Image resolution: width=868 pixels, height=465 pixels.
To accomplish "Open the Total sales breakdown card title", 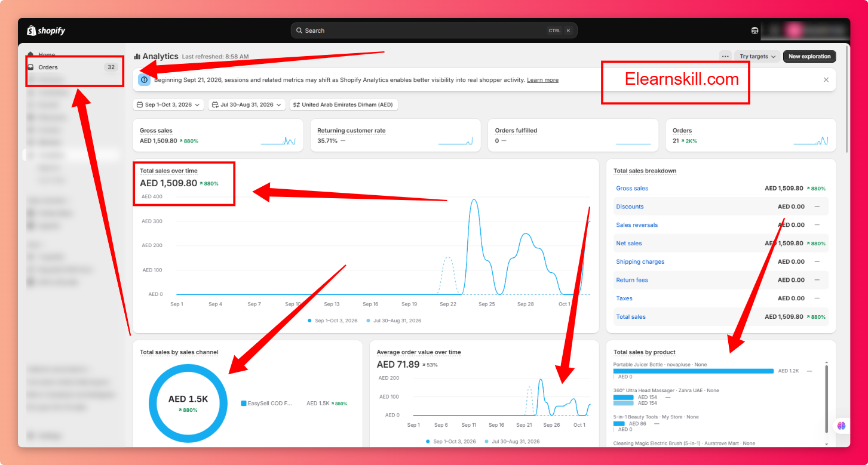I will pyautogui.click(x=645, y=171).
